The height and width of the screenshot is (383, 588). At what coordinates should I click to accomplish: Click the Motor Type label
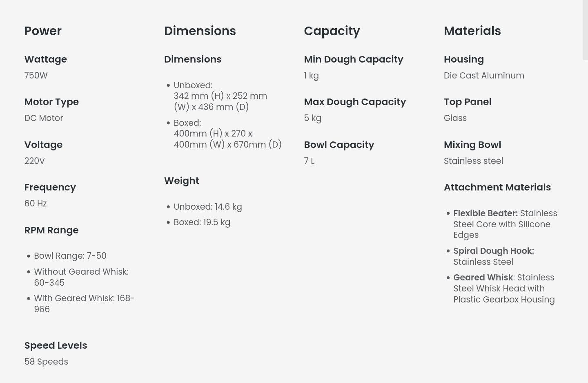click(51, 102)
